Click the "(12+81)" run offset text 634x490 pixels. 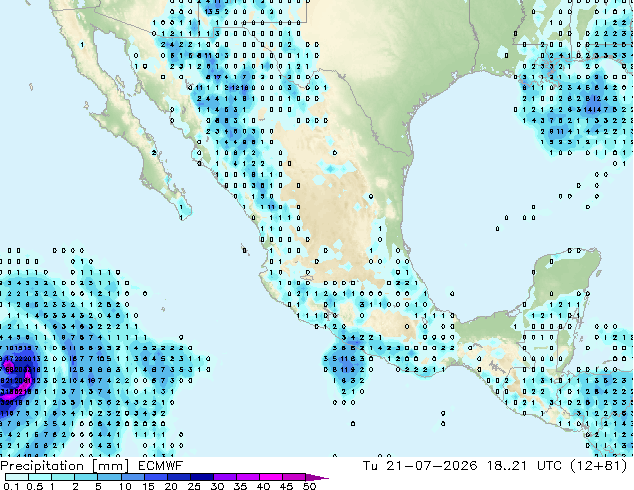[x=598, y=466]
